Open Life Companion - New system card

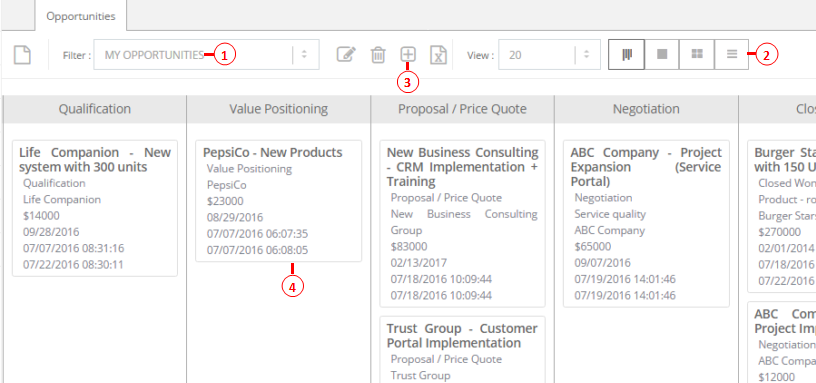(x=95, y=208)
